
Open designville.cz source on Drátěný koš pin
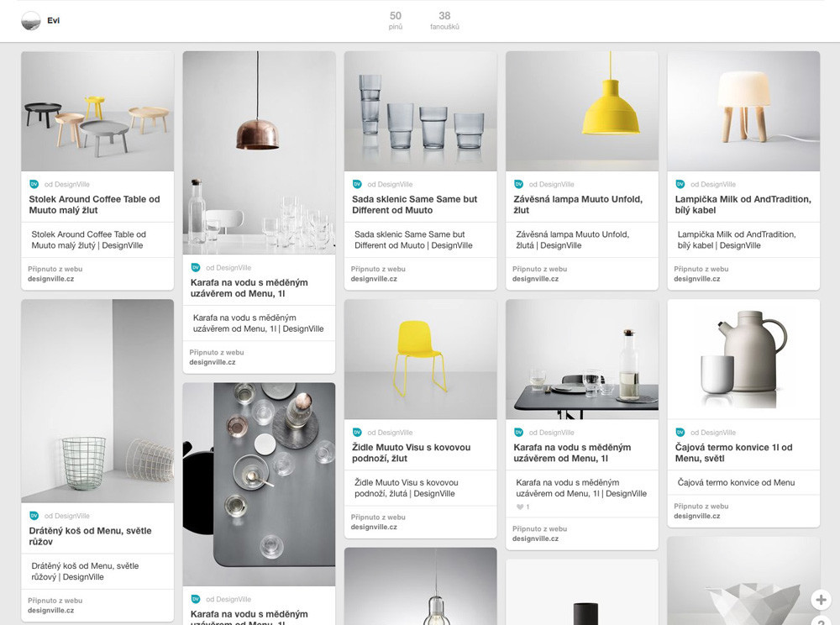point(51,611)
